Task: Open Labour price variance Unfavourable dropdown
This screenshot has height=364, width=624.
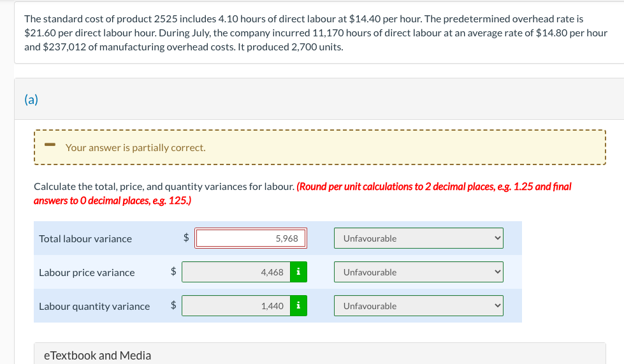Action: click(419, 272)
